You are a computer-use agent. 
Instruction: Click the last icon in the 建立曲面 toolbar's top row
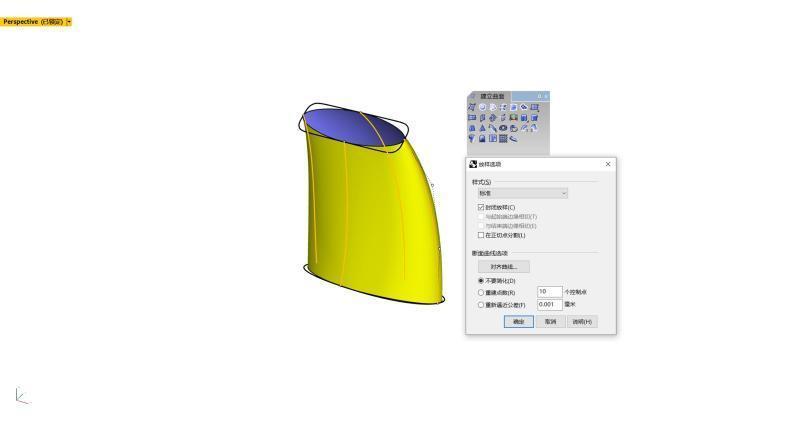(535, 107)
